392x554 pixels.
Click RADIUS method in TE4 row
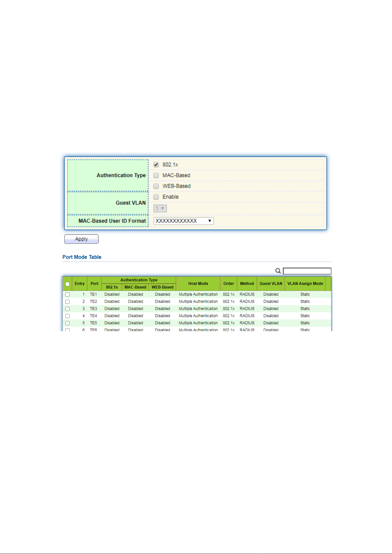point(247,316)
